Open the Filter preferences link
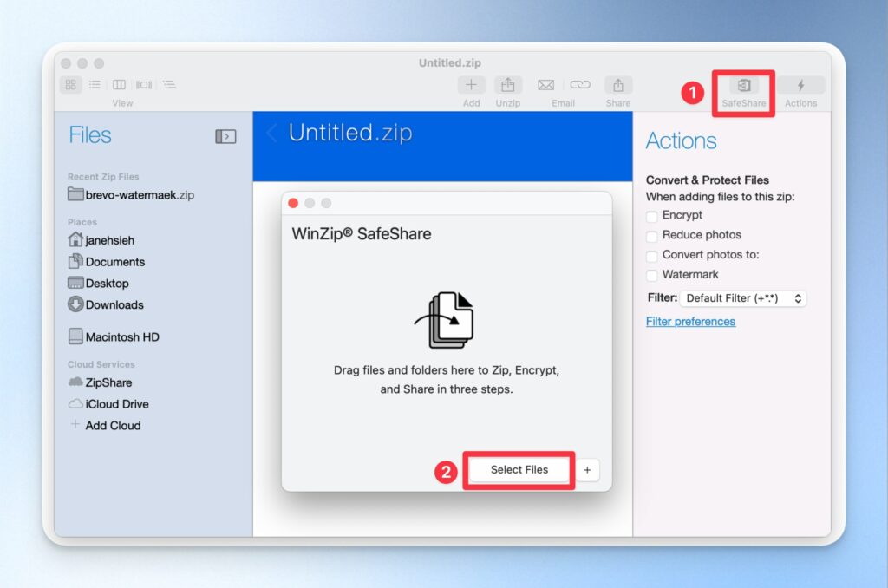888x588 pixels. pyautogui.click(x=690, y=322)
